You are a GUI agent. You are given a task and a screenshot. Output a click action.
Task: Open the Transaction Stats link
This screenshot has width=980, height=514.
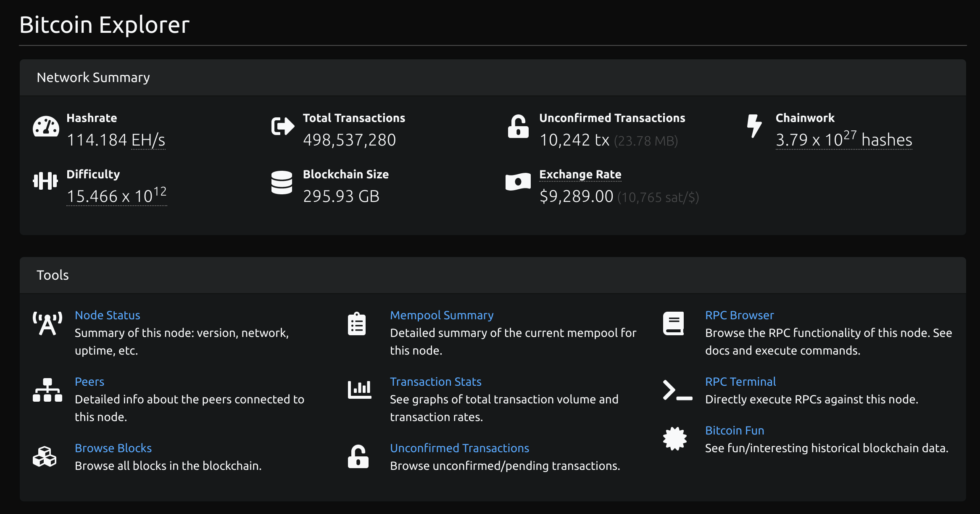pos(436,382)
